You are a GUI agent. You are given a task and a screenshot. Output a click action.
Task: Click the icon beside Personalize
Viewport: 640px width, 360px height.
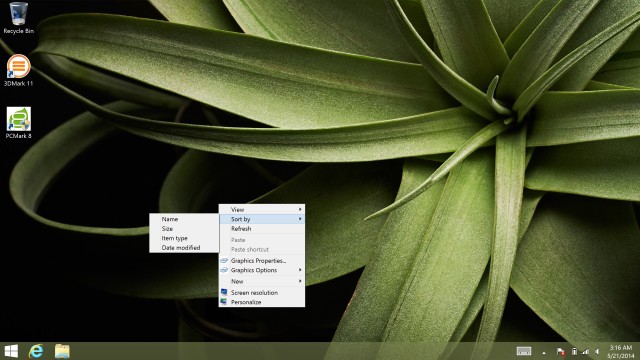point(224,302)
